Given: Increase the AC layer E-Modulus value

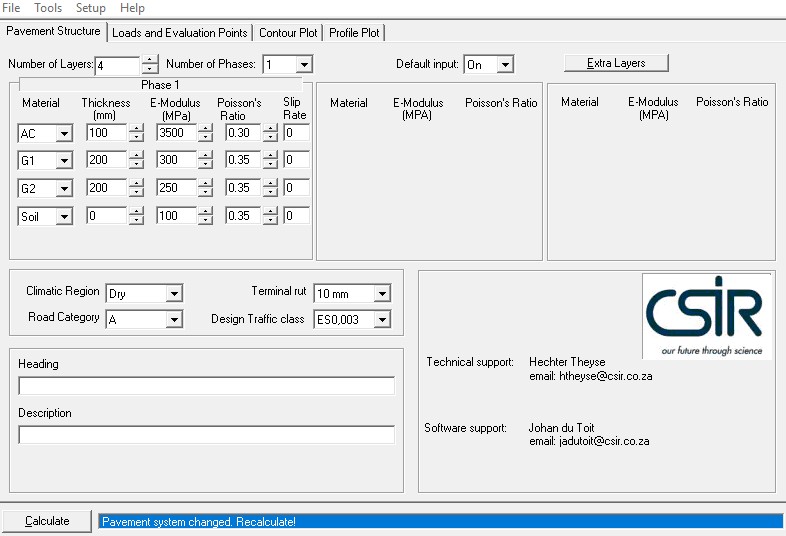Looking at the screenshot, I should tap(205, 129).
